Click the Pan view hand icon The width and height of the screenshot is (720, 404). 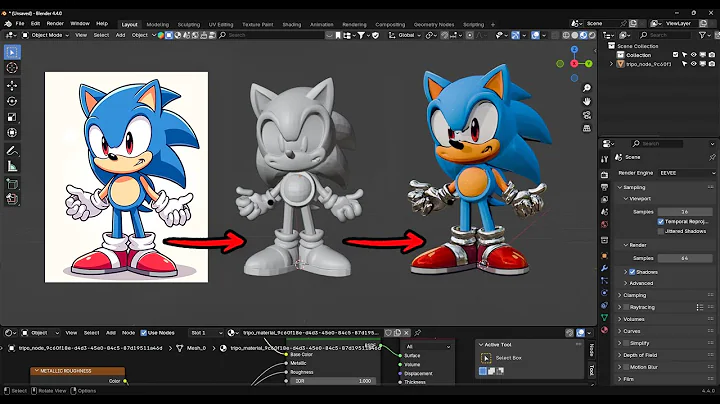pos(587,101)
